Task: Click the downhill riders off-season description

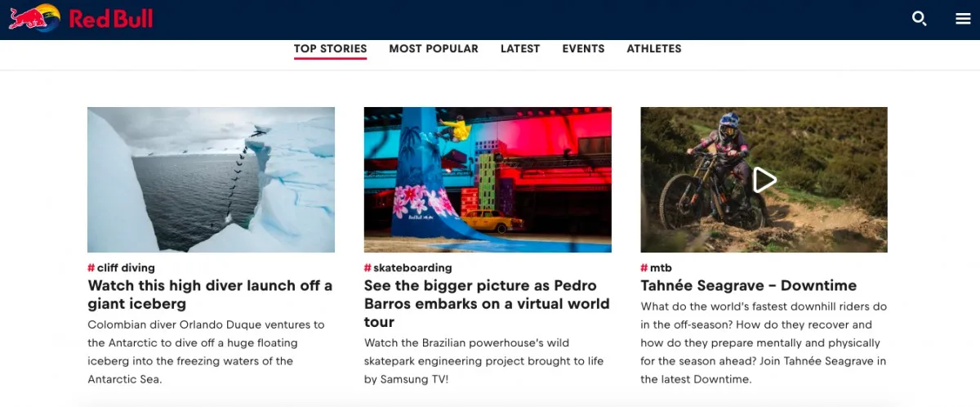Action: pos(764,342)
